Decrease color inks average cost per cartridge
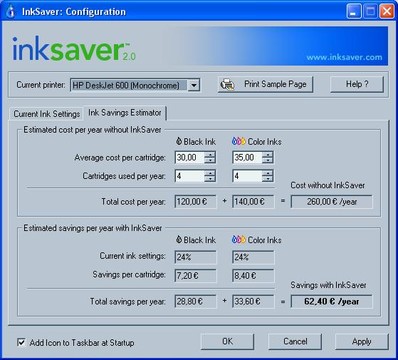Viewport: 398px width, 360px height. pos(267,160)
